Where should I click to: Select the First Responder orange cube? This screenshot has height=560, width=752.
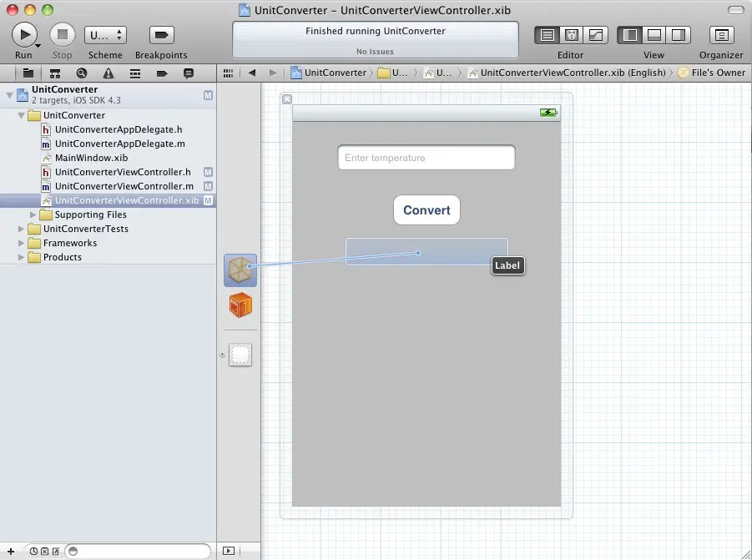click(x=240, y=305)
